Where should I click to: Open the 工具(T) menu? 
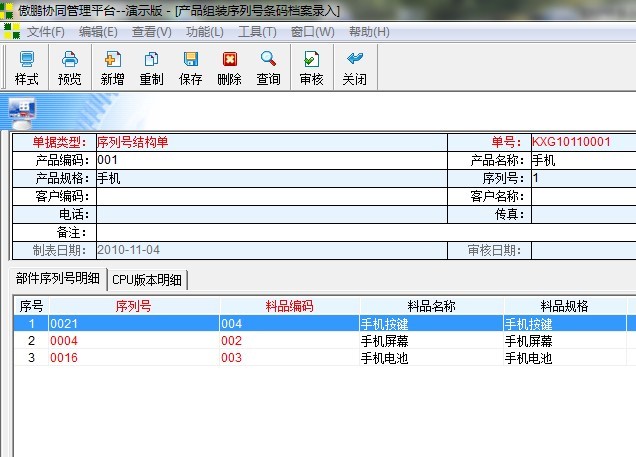(257, 31)
